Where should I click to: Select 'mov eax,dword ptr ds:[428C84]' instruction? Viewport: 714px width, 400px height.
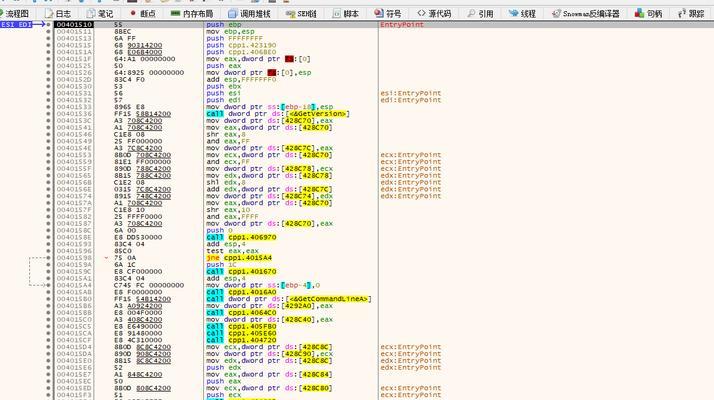(x=269, y=374)
